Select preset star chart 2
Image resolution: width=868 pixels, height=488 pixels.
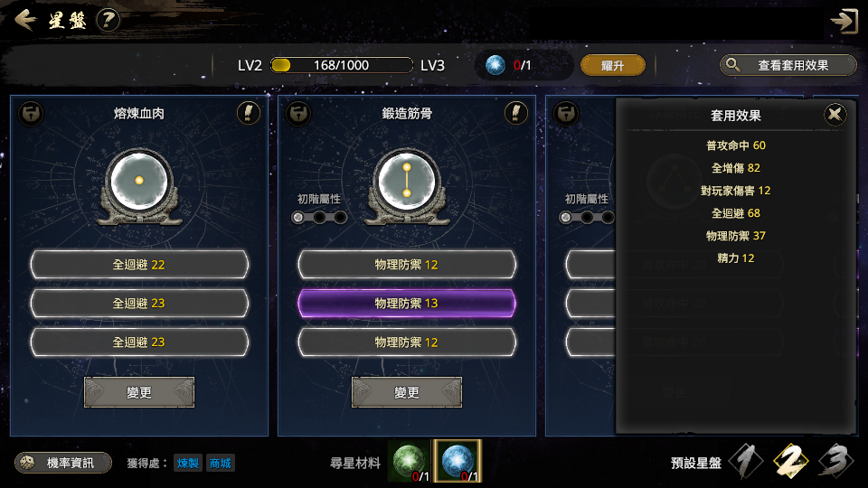click(x=790, y=460)
